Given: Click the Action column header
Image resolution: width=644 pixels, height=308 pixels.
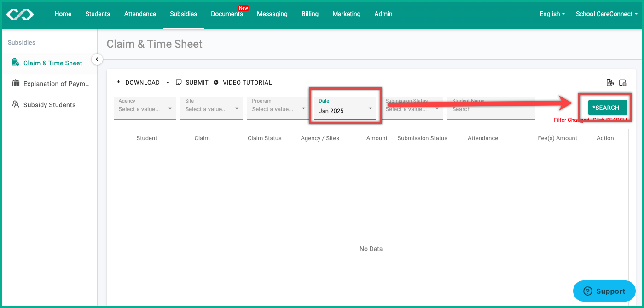Looking at the screenshot, I should pyautogui.click(x=605, y=138).
